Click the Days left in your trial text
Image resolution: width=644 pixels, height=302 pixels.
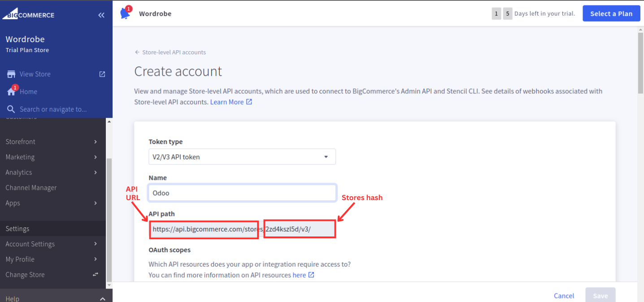(x=544, y=13)
